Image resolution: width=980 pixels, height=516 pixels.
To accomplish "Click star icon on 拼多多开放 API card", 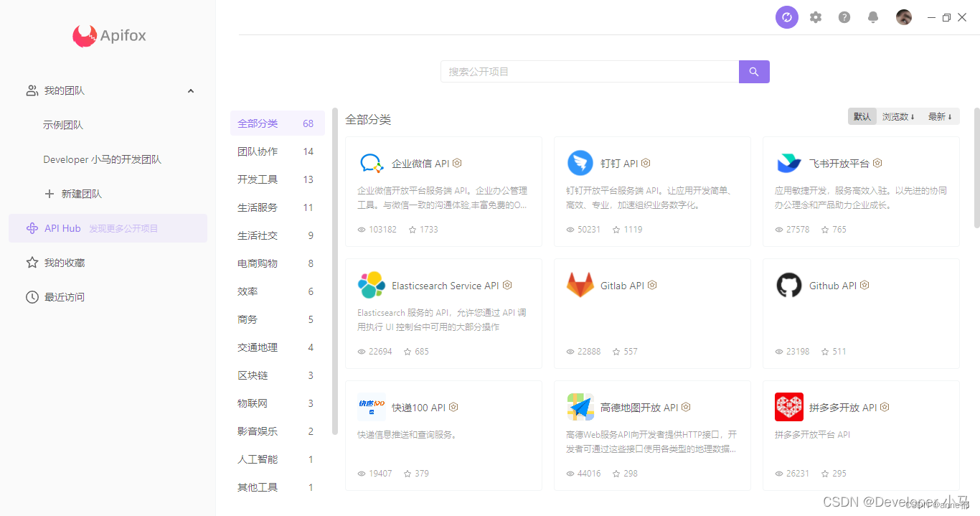I will (825, 474).
